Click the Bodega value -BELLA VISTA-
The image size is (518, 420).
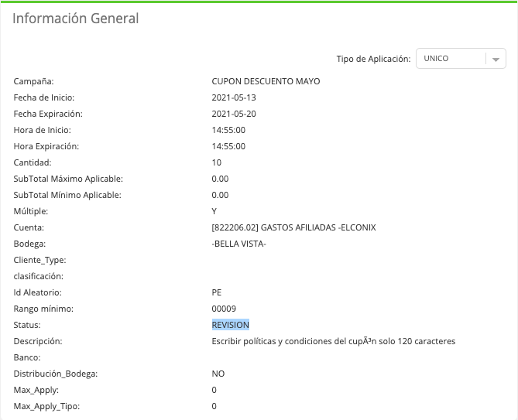(x=238, y=244)
